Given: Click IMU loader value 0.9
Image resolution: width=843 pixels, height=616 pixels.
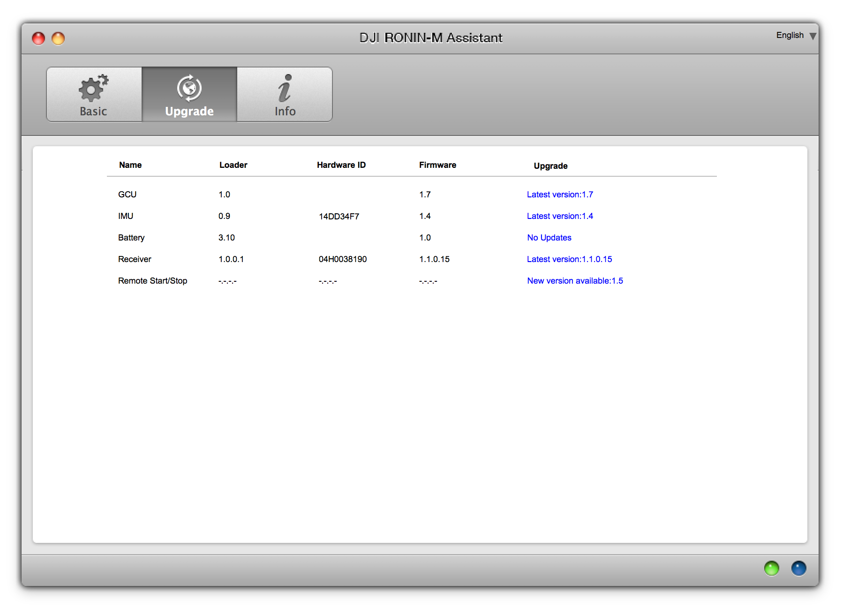Looking at the screenshot, I should coord(224,216).
